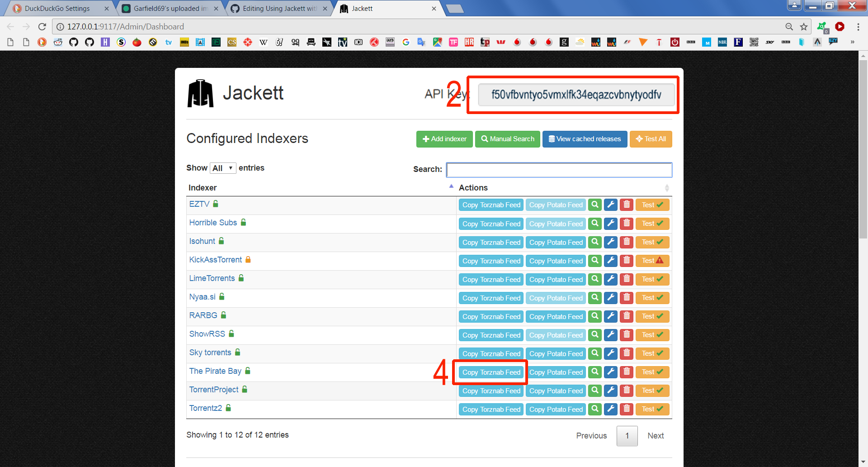The image size is (868, 467).
Task: Delete Sky torrents with trash icon
Action: click(x=627, y=353)
